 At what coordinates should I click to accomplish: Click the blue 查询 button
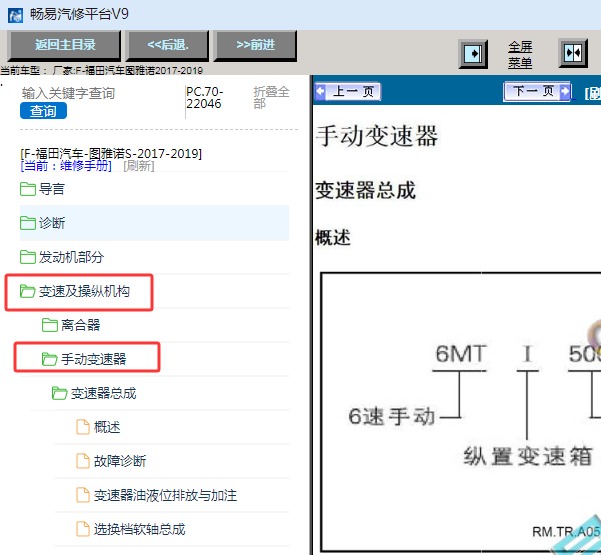[x=43, y=111]
